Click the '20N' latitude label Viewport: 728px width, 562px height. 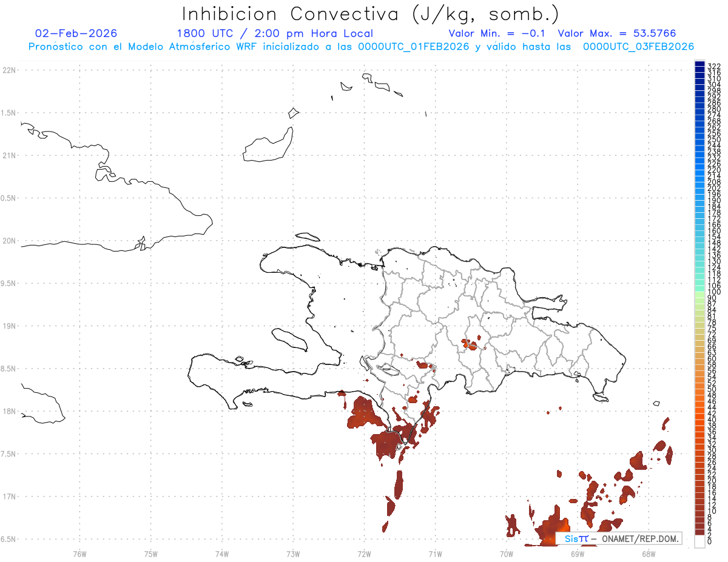tap(9, 241)
